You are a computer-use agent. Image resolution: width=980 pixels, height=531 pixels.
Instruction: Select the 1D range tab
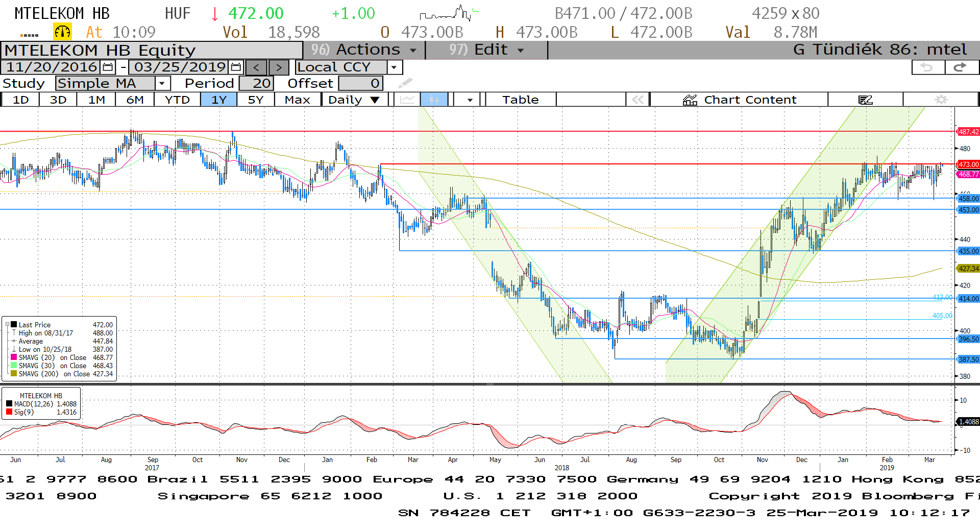tap(20, 100)
